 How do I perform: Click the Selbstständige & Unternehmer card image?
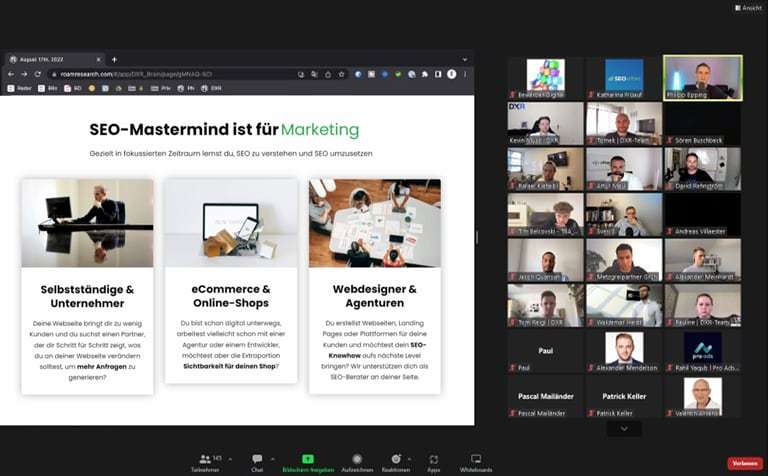tap(87, 223)
